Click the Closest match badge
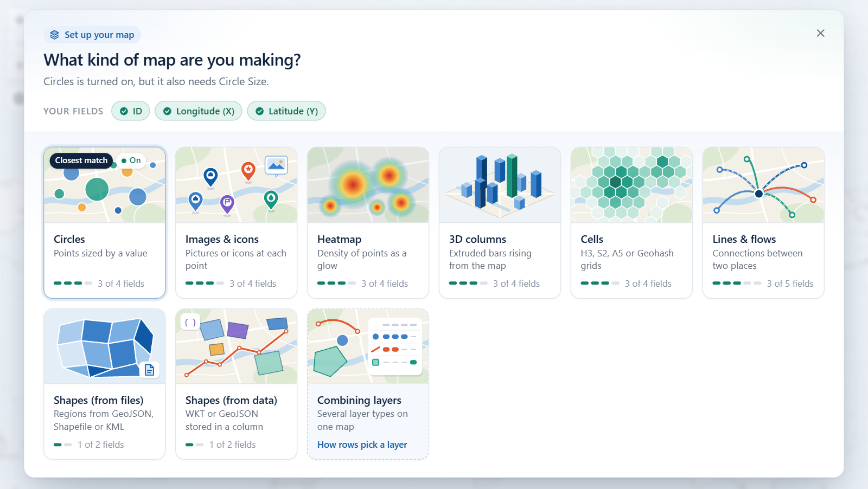The width and height of the screenshot is (868, 489). (81, 160)
